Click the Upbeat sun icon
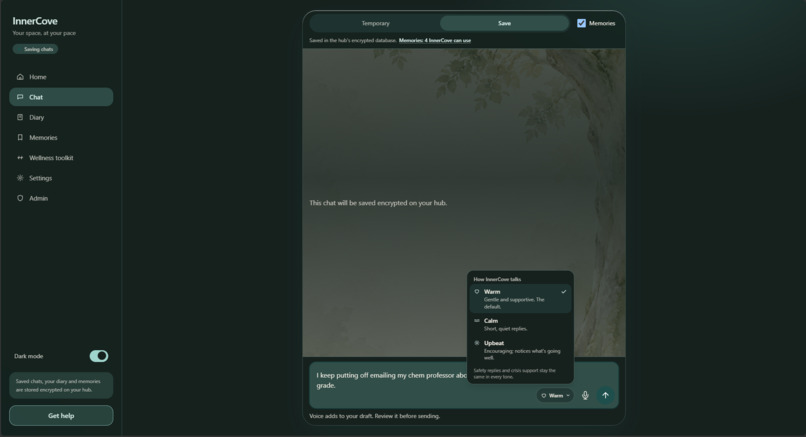The image size is (806, 437). pyautogui.click(x=477, y=343)
